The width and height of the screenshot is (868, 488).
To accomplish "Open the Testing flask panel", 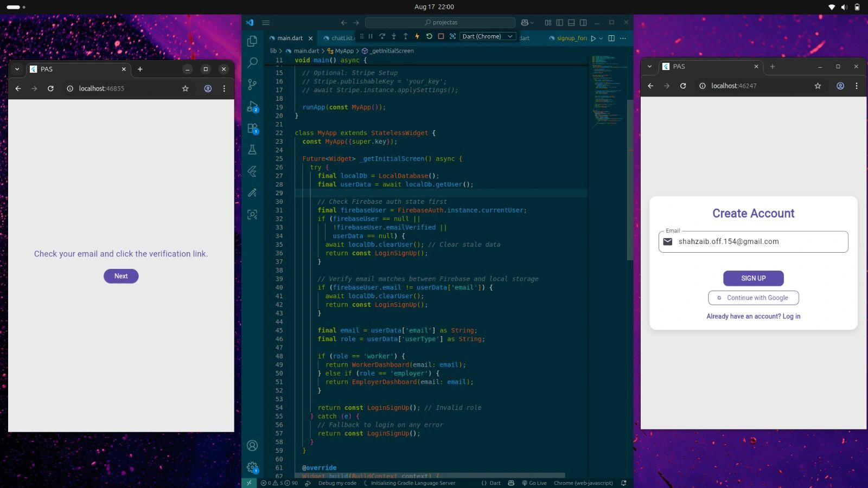I will click(252, 150).
